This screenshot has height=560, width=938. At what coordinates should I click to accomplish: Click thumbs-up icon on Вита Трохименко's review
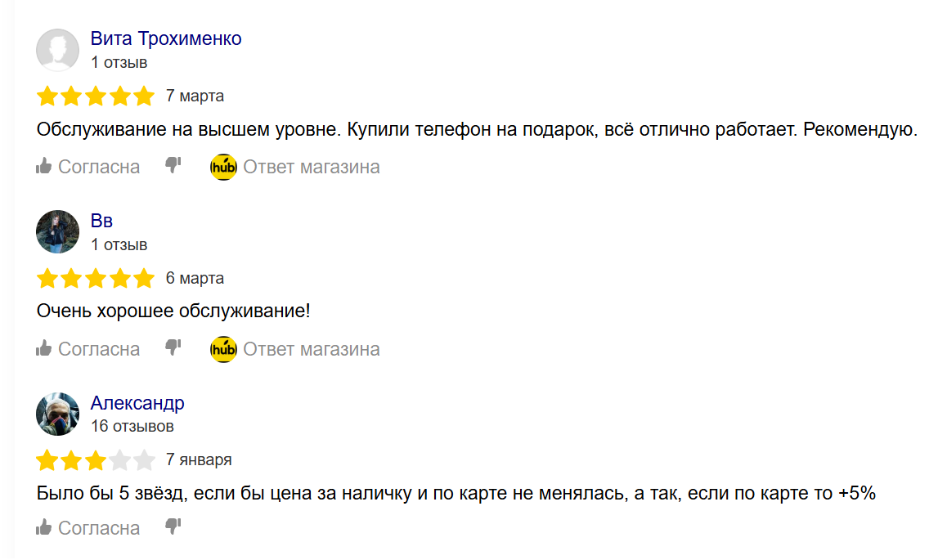pyautogui.click(x=44, y=167)
